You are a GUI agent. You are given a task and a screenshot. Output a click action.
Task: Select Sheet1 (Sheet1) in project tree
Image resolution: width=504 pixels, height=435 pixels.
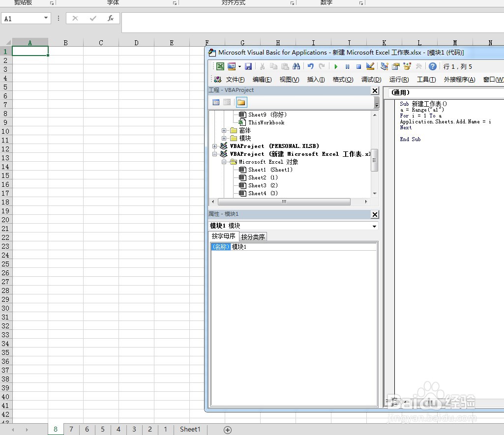click(x=270, y=170)
